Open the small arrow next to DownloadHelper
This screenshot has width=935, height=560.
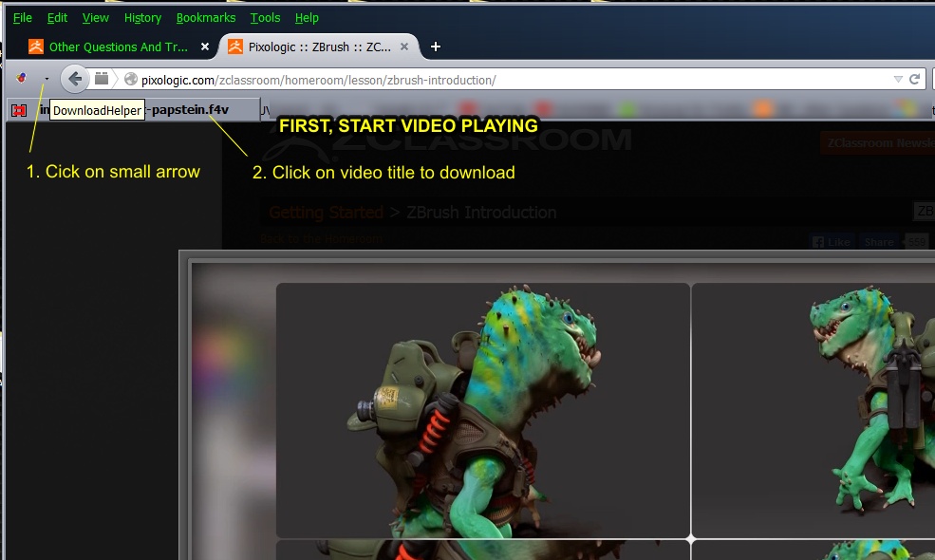pyautogui.click(x=47, y=79)
